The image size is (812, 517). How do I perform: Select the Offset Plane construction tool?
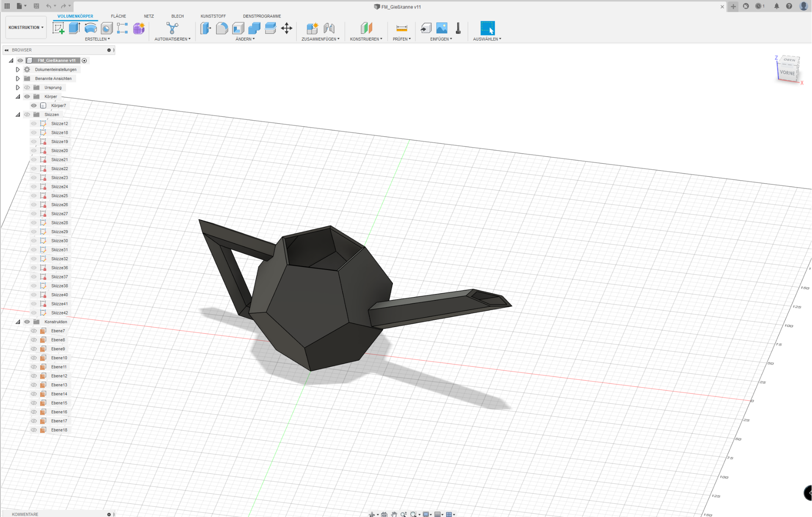(366, 28)
